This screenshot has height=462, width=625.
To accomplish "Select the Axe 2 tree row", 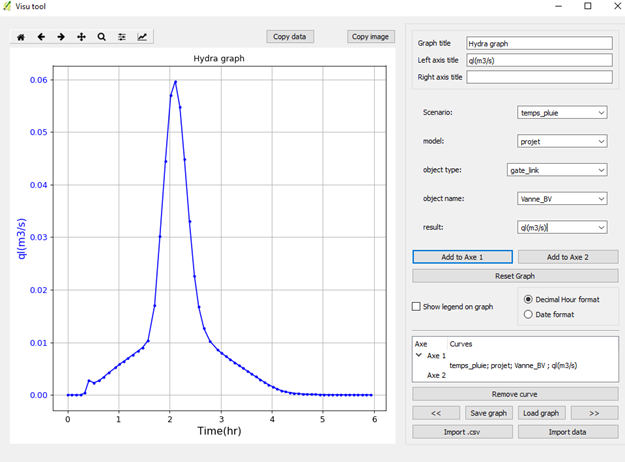I will pos(436,375).
